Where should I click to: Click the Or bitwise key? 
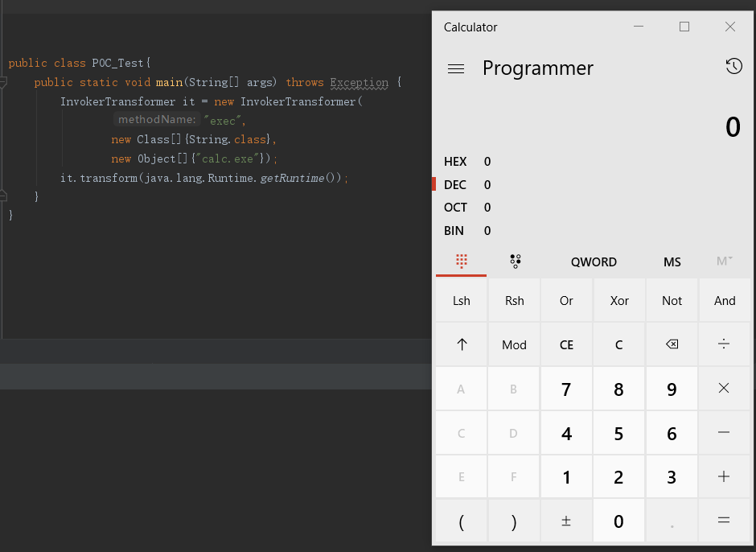tap(566, 300)
